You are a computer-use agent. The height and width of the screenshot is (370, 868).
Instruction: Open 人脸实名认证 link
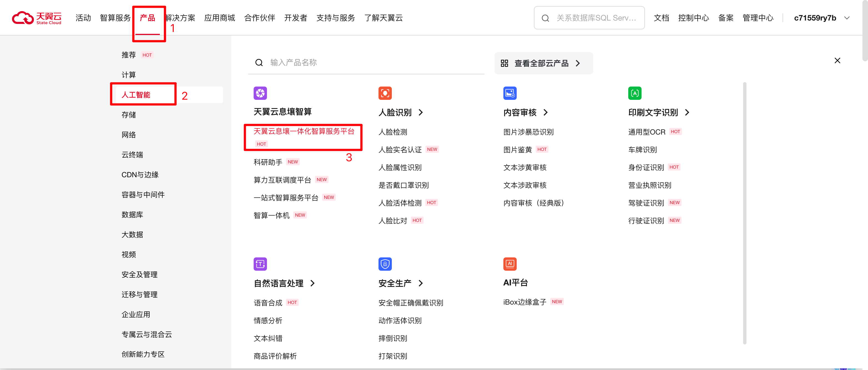pos(400,149)
